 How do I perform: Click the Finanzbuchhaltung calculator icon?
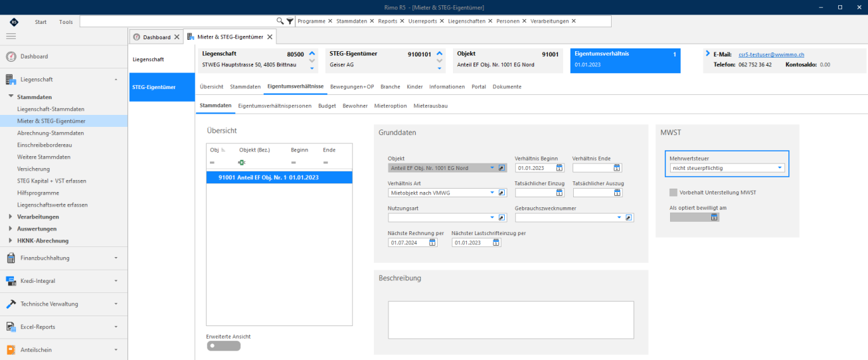pyautogui.click(x=11, y=258)
